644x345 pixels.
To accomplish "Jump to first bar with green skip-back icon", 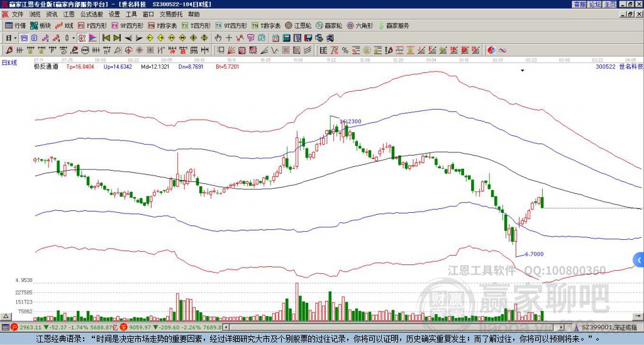I will (106, 38).
